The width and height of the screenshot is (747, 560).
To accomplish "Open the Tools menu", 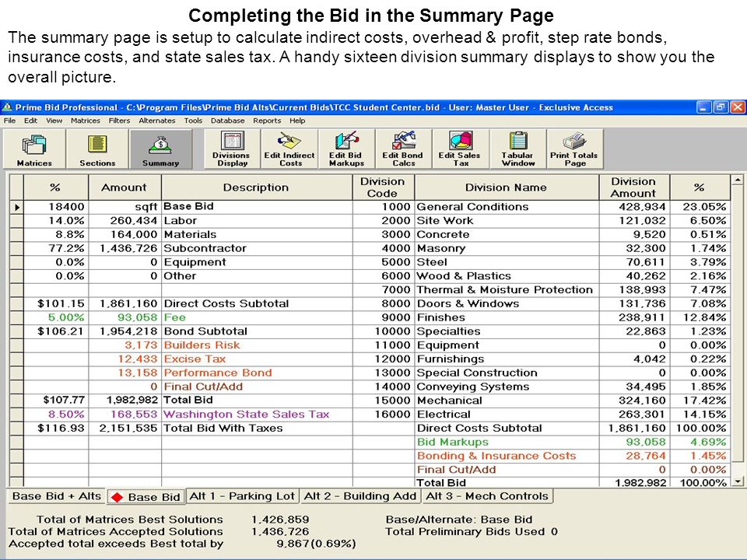I will click(194, 121).
